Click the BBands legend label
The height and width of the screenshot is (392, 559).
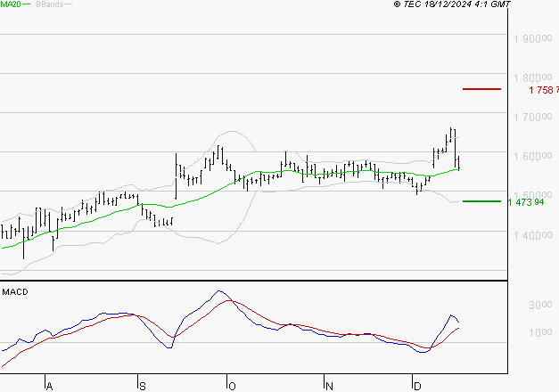pyautogui.click(x=49, y=4)
